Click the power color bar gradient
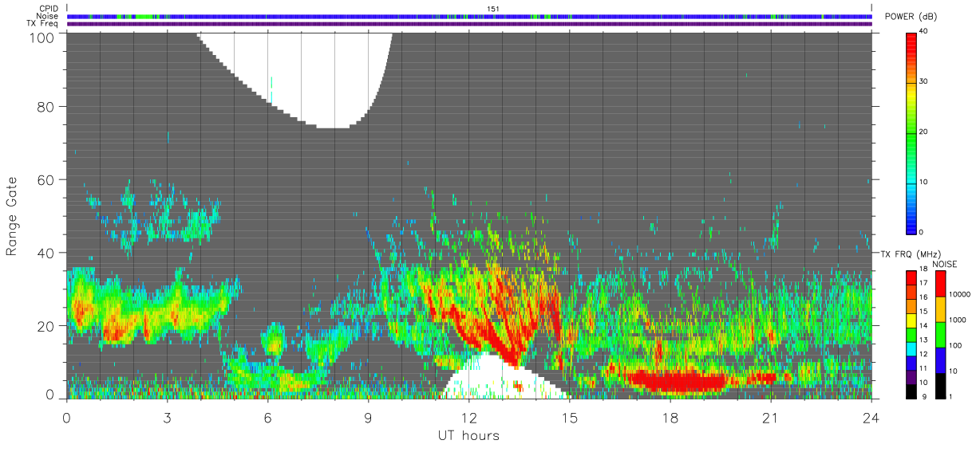The image size is (980, 452). pos(911,132)
